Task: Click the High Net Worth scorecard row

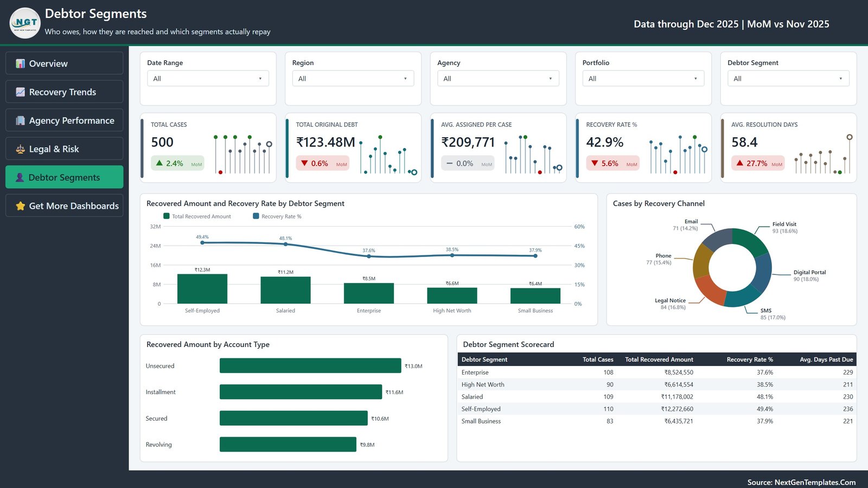Action: point(657,384)
